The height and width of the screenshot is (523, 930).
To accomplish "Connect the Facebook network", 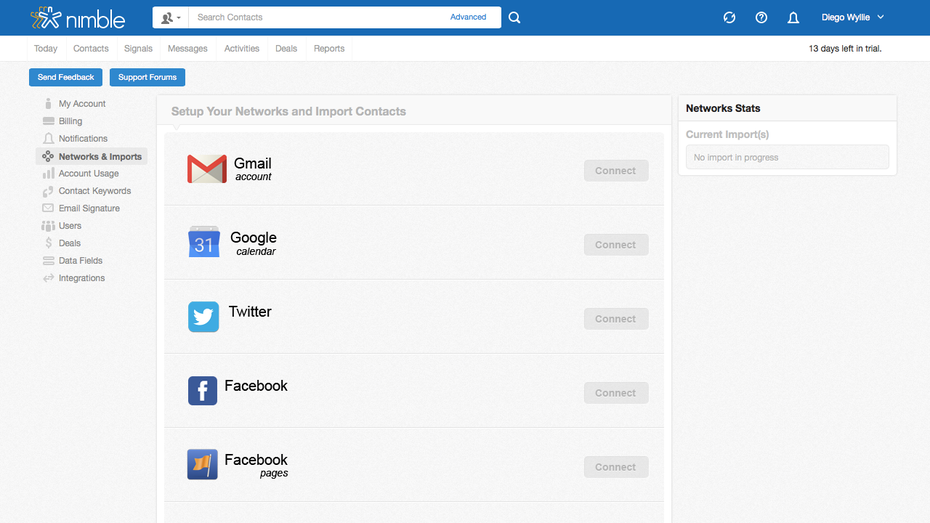I will pos(616,393).
